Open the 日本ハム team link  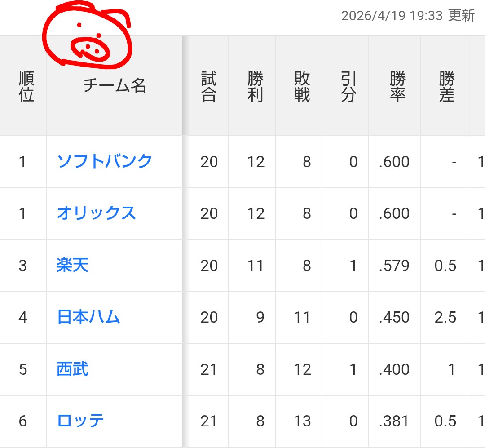[88, 317]
